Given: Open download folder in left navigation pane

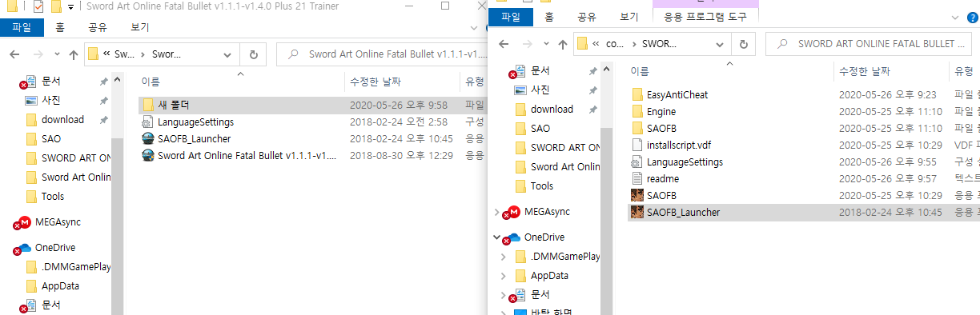Looking at the screenshot, I should click(x=62, y=119).
